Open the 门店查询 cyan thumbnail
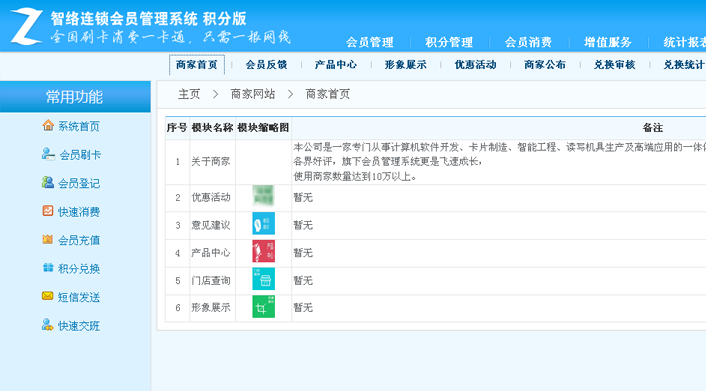The height and width of the screenshot is (391, 706). click(263, 279)
